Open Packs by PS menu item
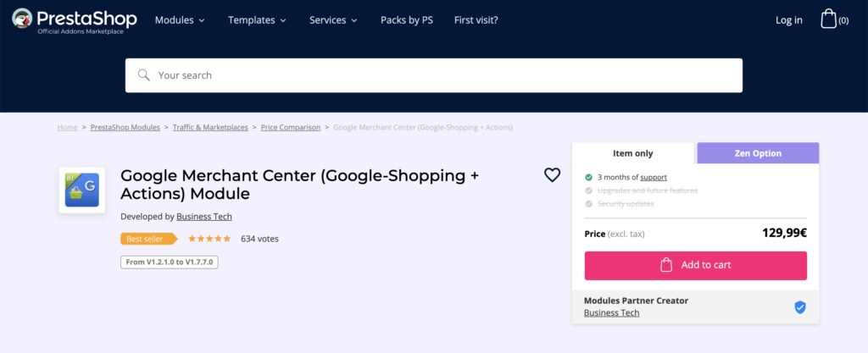The image size is (868, 353). (407, 20)
